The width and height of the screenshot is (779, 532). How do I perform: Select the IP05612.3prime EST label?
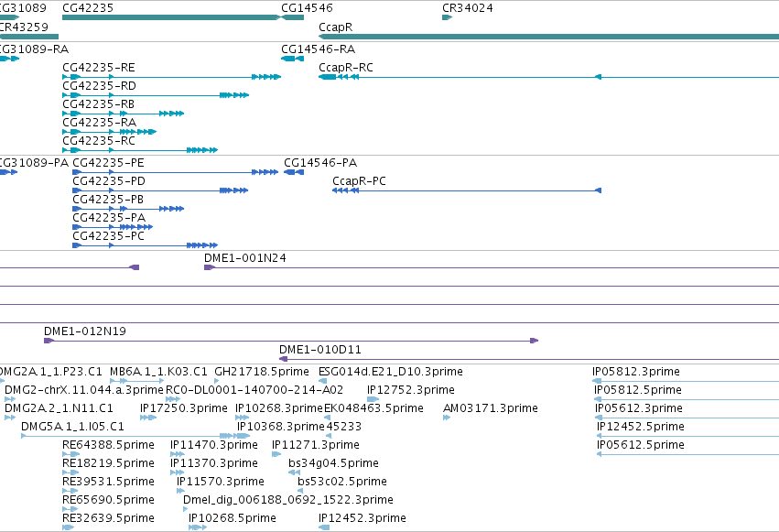click(x=639, y=408)
